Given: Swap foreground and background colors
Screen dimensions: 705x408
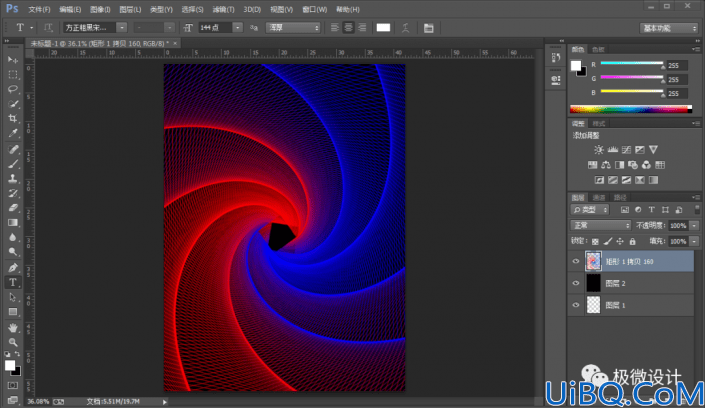Looking at the screenshot, I should (x=17, y=354).
